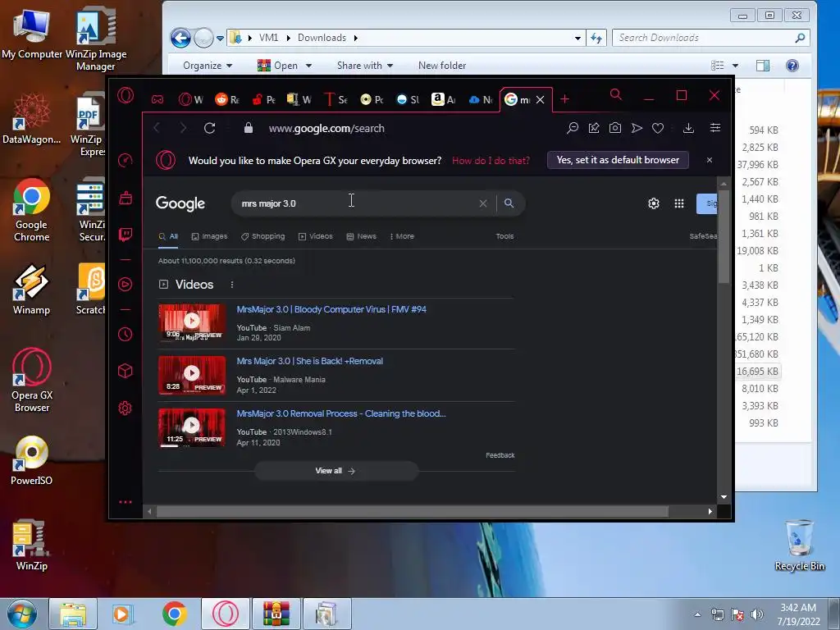Open Explorer address history dropdown arrow
840x630 pixels.
[577, 38]
